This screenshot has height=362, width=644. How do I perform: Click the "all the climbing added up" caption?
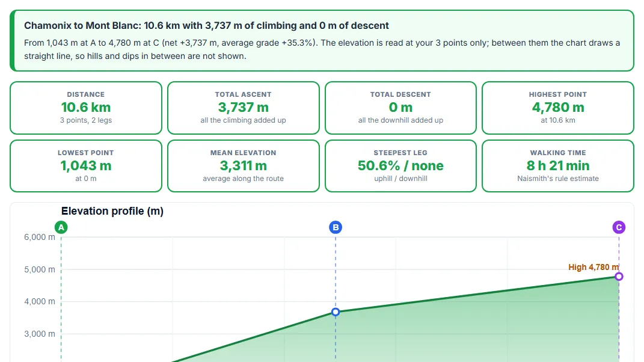tap(243, 120)
